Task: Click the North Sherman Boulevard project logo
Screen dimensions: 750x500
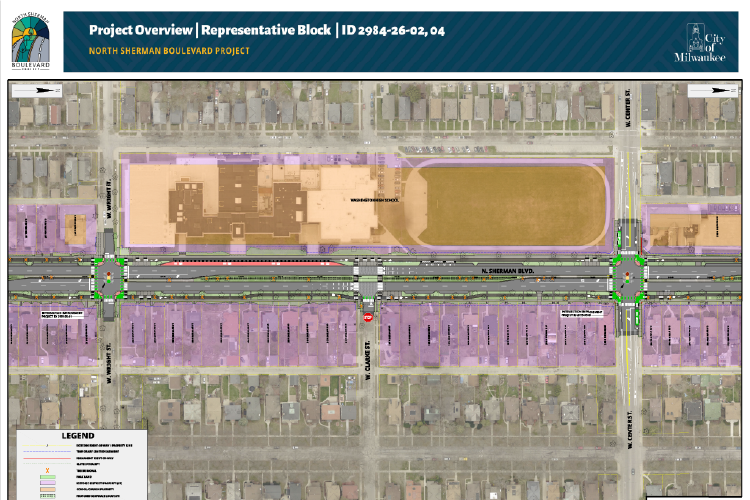Action: [x=31, y=42]
